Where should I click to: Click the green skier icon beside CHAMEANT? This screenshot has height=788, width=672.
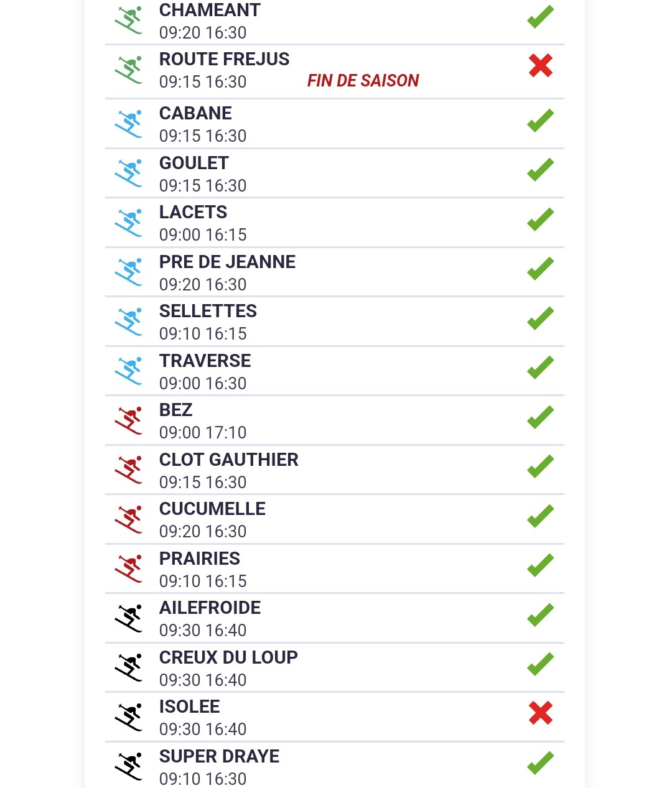(x=129, y=21)
